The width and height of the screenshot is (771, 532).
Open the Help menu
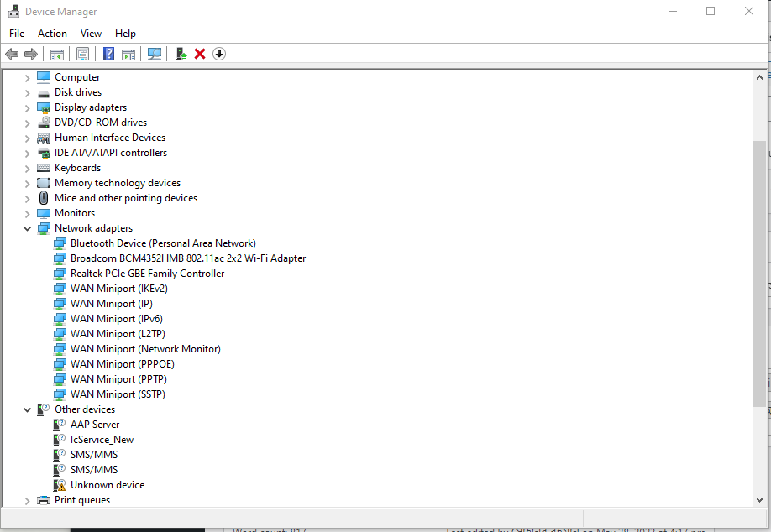tap(125, 34)
